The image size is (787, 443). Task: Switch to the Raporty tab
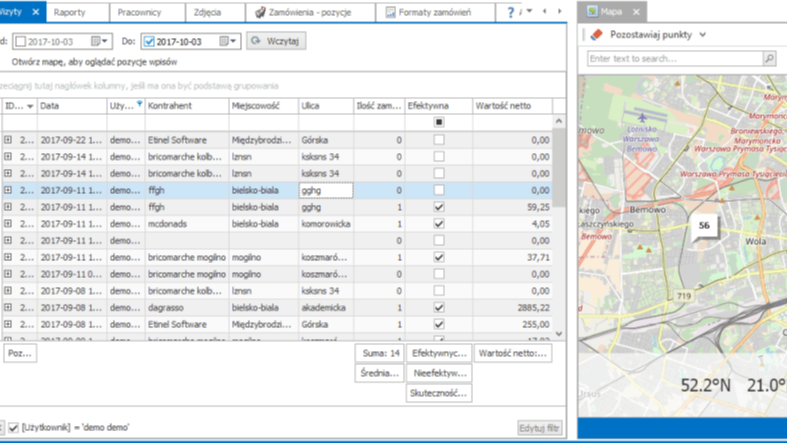pyautogui.click(x=69, y=12)
